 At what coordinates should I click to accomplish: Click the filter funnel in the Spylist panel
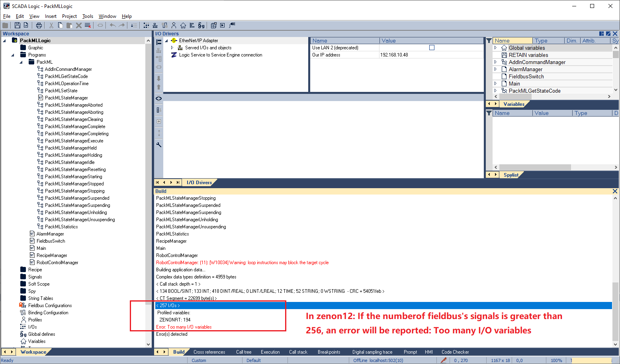pos(489,113)
